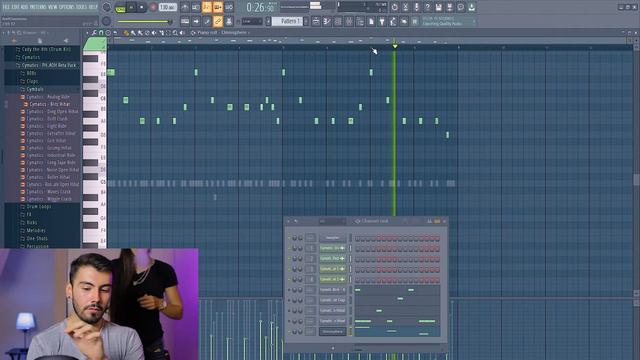Click the main volume knob

pyautogui.click(x=106, y=7)
